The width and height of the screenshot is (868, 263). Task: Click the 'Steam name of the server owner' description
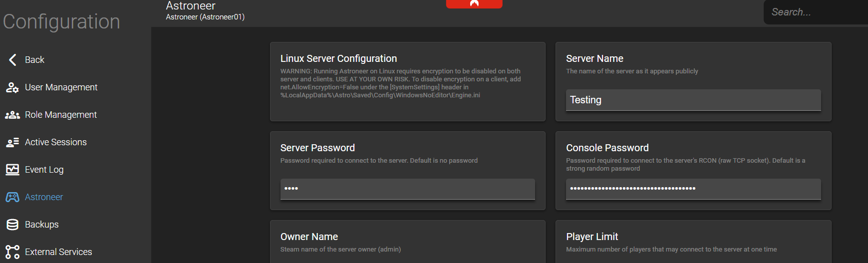click(340, 250)
